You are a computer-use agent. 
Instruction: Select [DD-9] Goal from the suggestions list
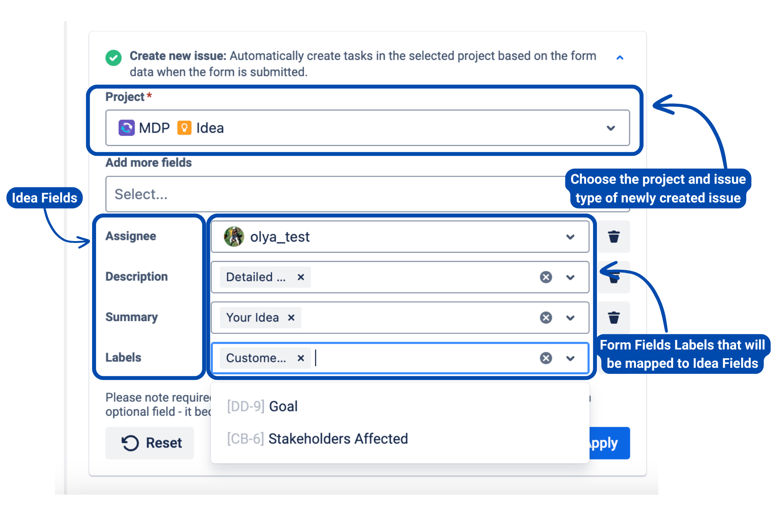[261, 406]
